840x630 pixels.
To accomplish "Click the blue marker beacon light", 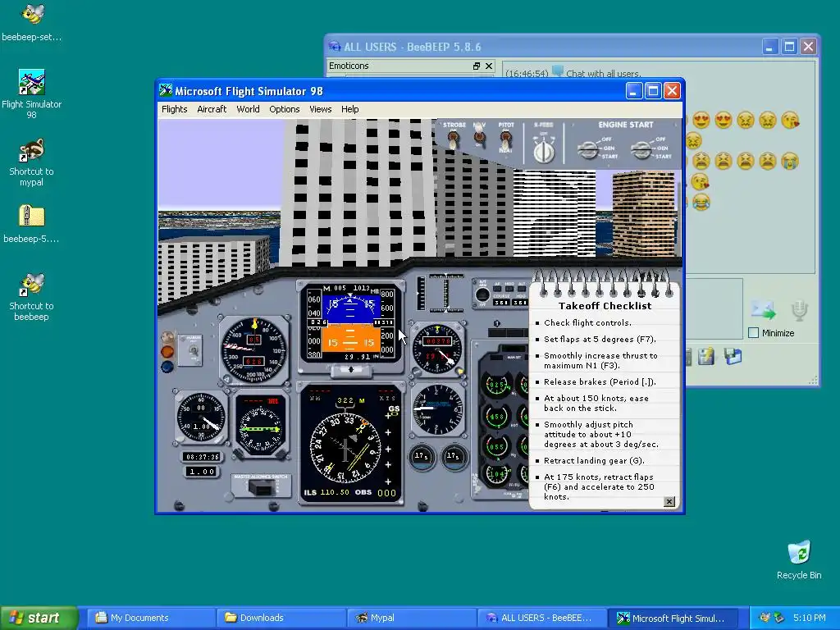I will click(x=167, y=367).
